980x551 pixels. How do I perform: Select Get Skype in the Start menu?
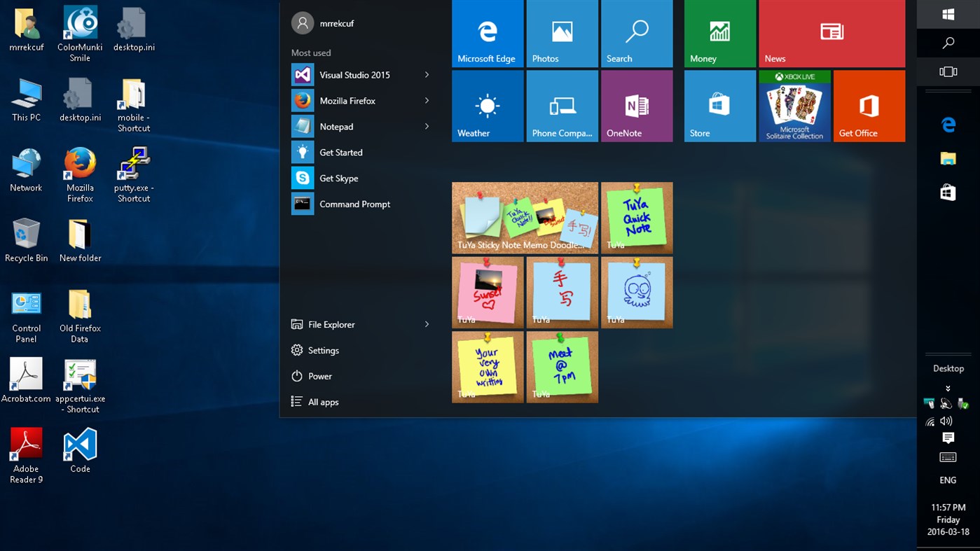point(361,179)
